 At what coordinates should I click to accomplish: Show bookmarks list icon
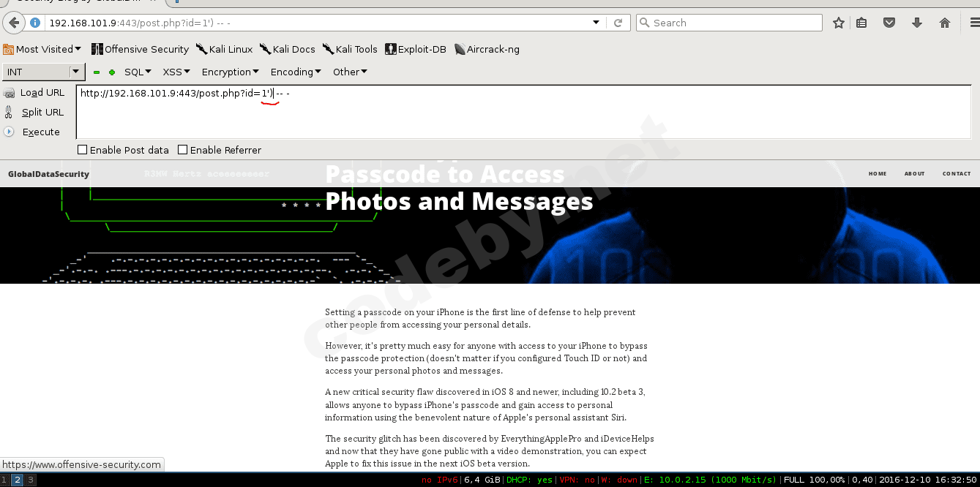pyautogui.click(x=861, y=23)
